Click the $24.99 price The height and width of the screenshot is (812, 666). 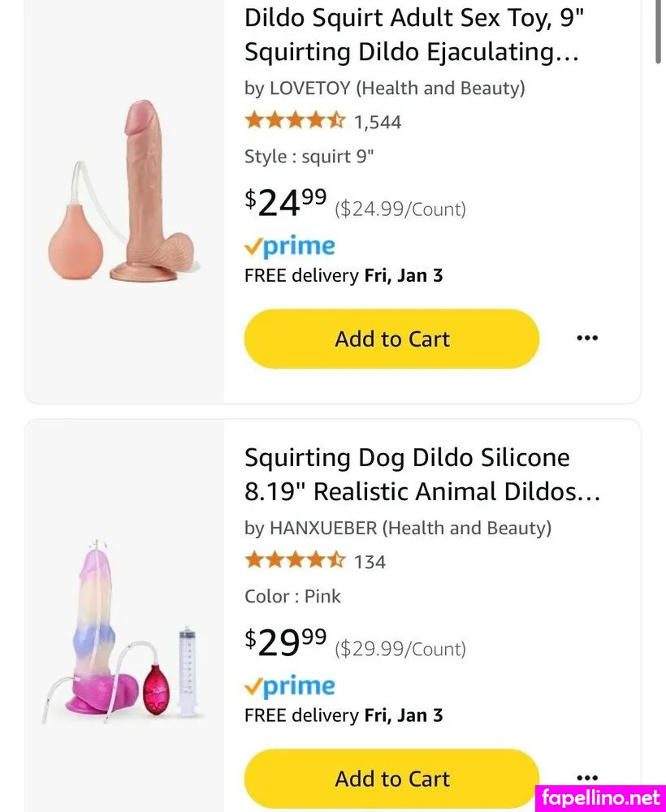pyautogui.click(x=286, y=203)
